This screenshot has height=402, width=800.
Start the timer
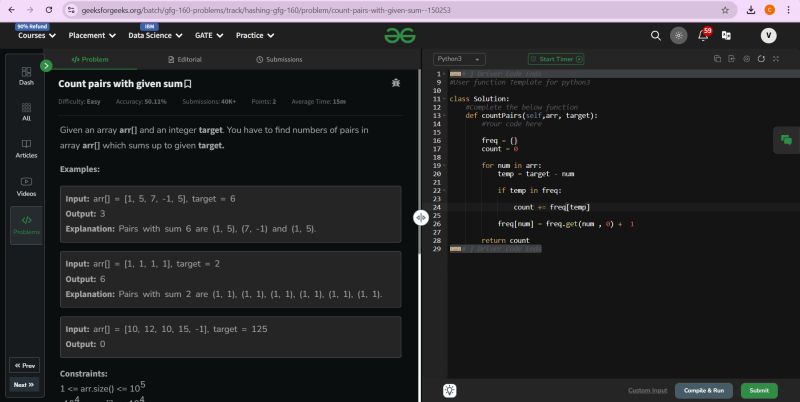[x=556, y=59]
